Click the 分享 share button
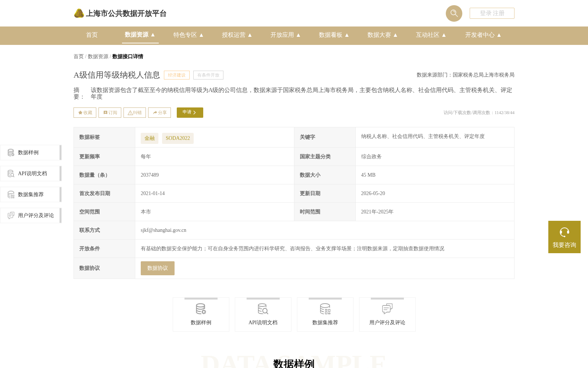 159,113
